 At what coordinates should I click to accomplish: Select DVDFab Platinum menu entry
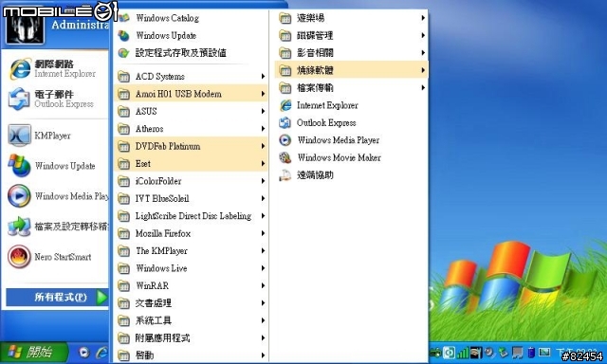(x=191, y=146)
